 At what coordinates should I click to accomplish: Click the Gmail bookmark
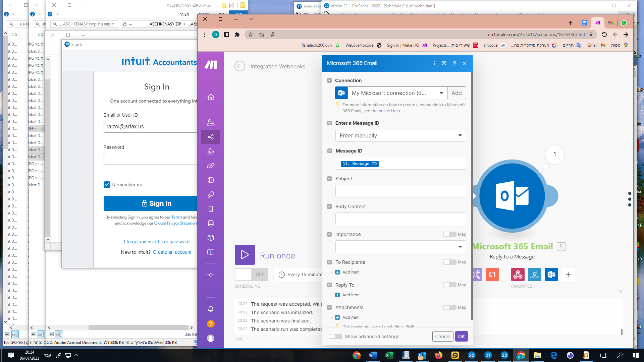[x=596, y=45]
